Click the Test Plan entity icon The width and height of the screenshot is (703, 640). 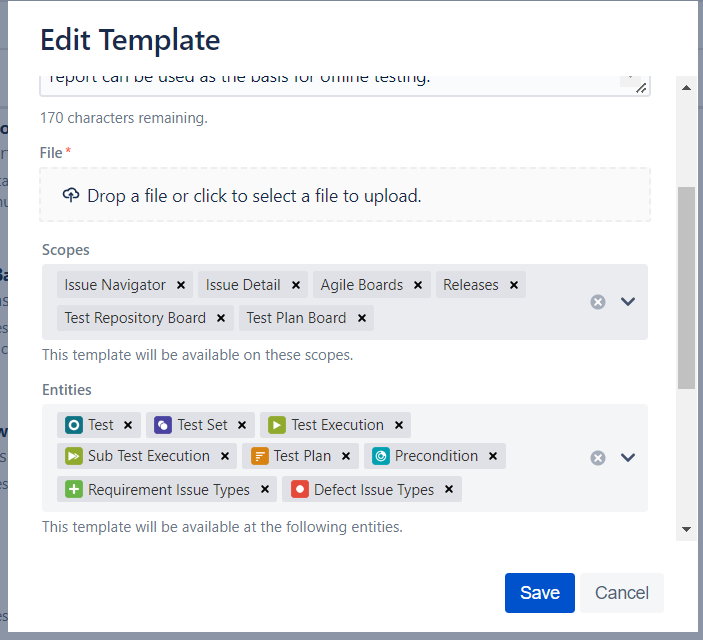click(259, 456)
